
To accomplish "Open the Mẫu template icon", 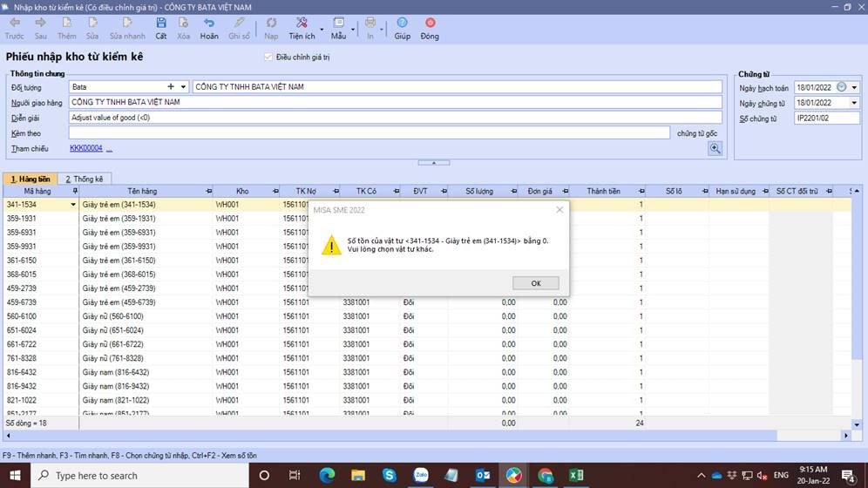I will pos(339,23).
